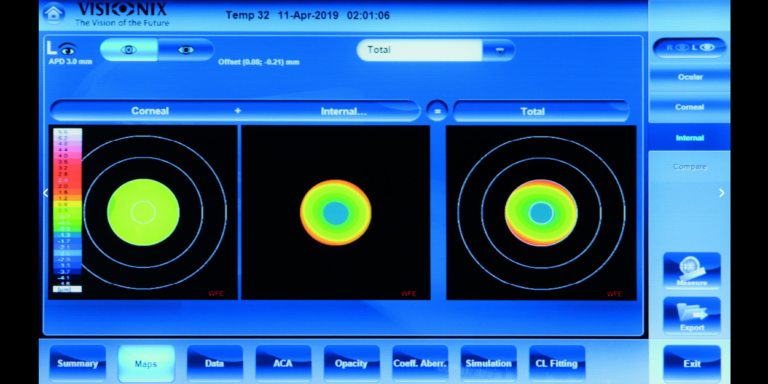
Task: Open the ACA tab
Action: (283, 363)
